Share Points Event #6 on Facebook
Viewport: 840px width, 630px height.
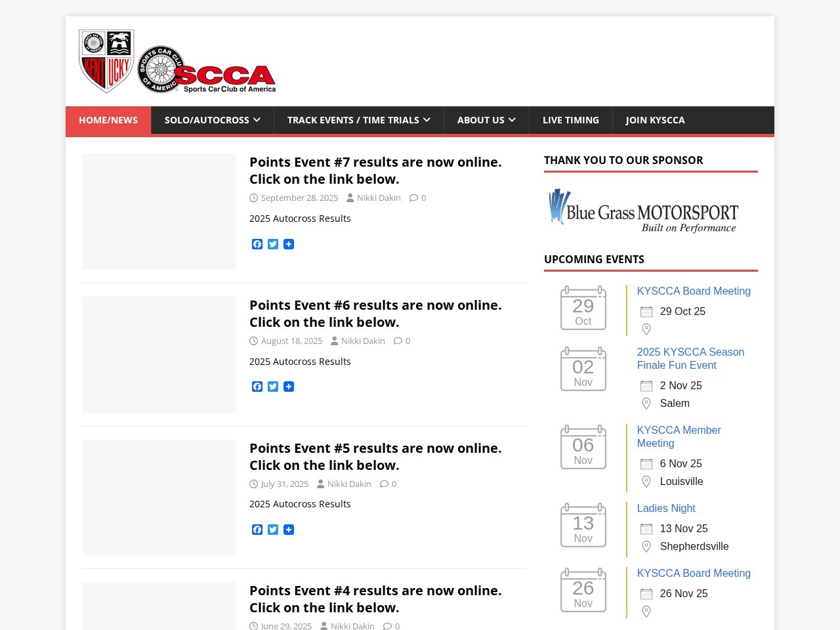(257, 387)
